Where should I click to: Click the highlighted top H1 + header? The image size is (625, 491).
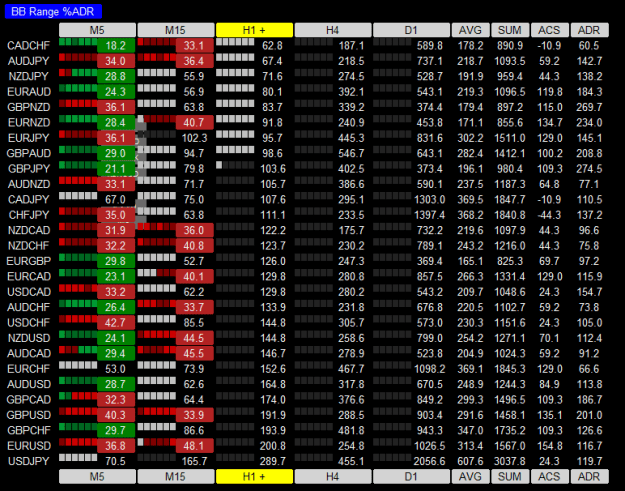pos(254,30)
